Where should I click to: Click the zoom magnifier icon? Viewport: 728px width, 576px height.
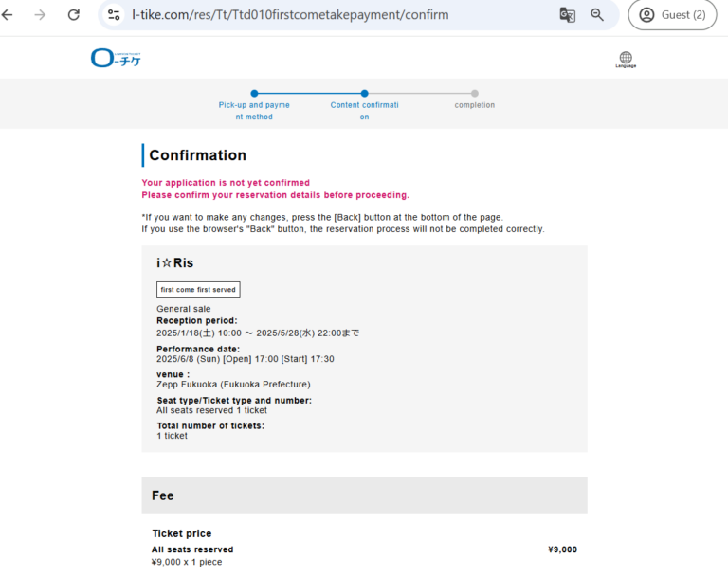[x=597, y=15]
